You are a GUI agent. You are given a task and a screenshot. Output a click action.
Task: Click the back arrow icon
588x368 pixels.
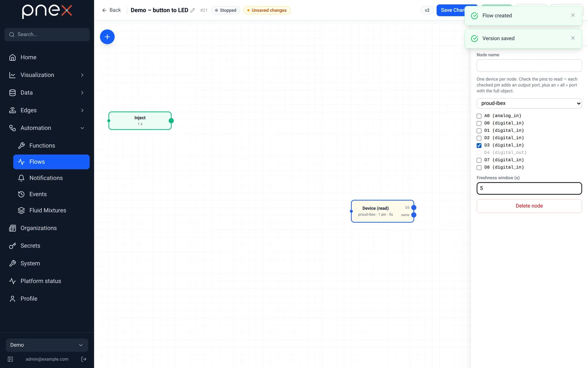coord(104,10)
